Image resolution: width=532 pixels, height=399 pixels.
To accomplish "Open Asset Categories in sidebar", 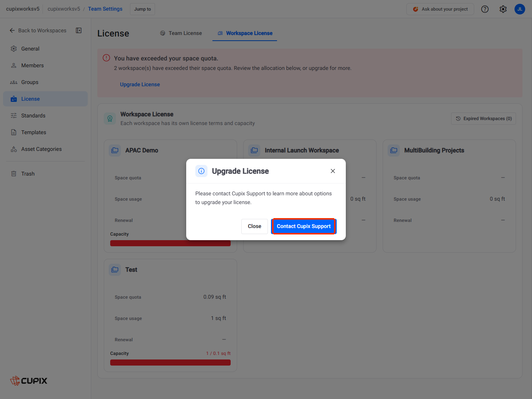I will click(x=45, y=149).
